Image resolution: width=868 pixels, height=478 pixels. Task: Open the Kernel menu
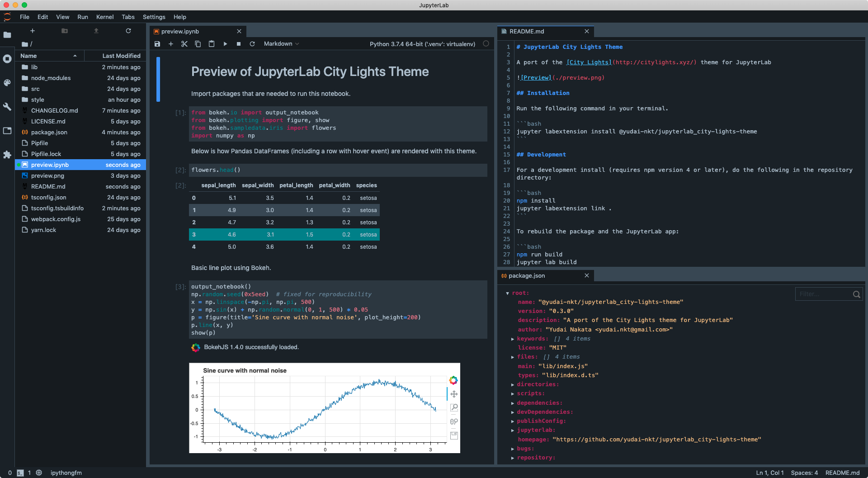coord(105,17)
